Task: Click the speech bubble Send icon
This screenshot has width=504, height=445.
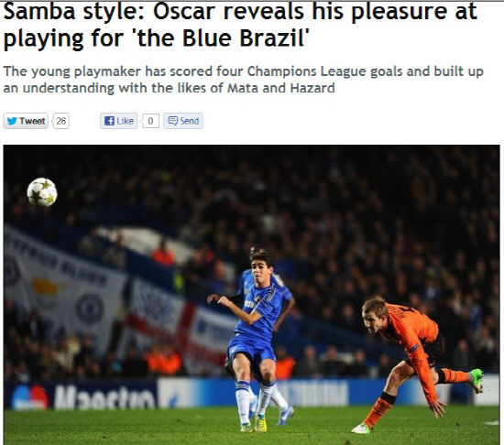Action: (x=172, y=121)
